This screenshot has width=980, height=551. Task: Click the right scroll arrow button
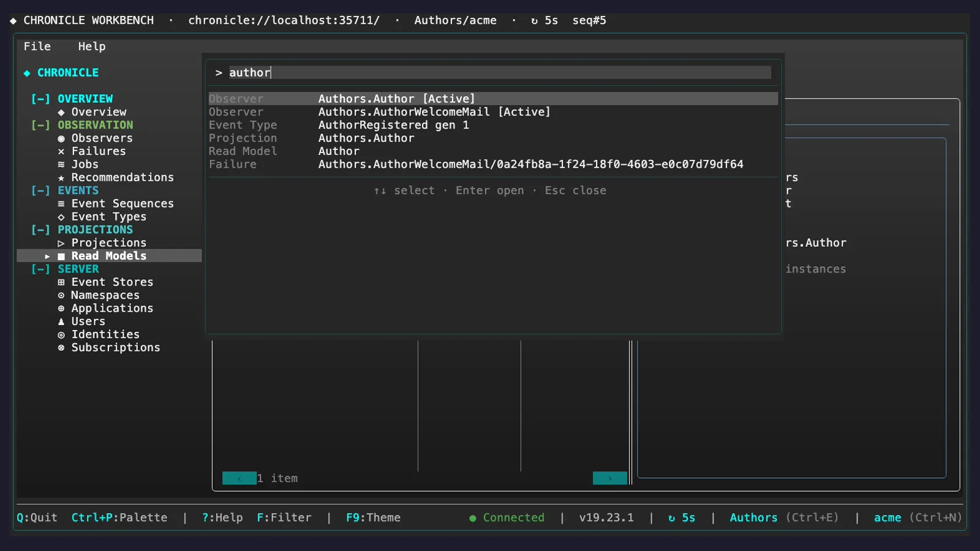point(610,478)
